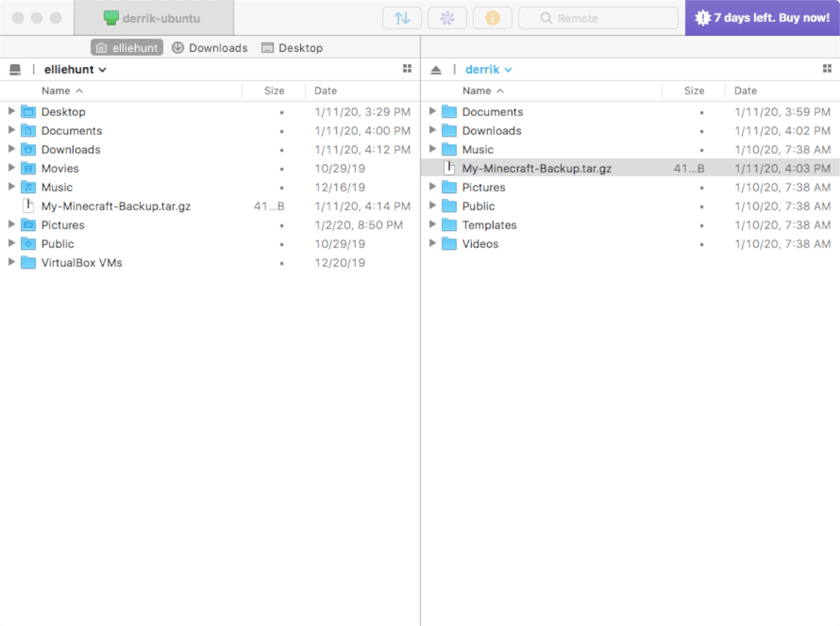The image size is (840, 626).
Task: Click remote My-Minecraft-Backup.tar.gz file name
Action: point(537,169)
